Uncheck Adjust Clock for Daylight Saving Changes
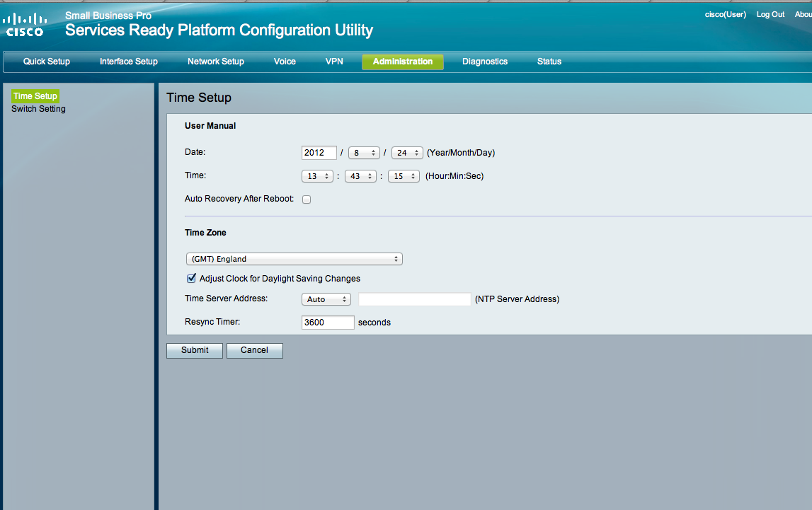 [191, 278]
